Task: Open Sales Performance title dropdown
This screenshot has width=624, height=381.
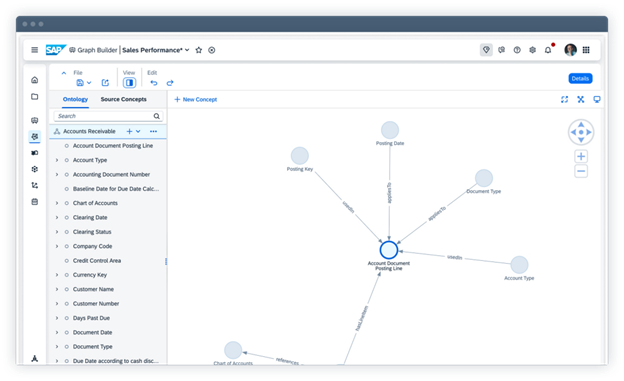Action: point(187,50)
